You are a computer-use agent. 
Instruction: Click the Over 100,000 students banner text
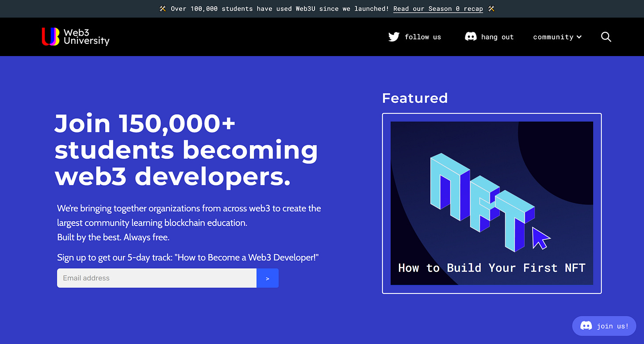tap(280, 9)
